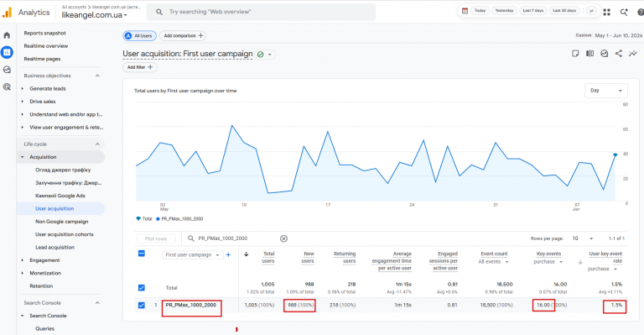Open the likeangel.com.ua property selector
Viewport: 644px width, 335px height.
95,15
